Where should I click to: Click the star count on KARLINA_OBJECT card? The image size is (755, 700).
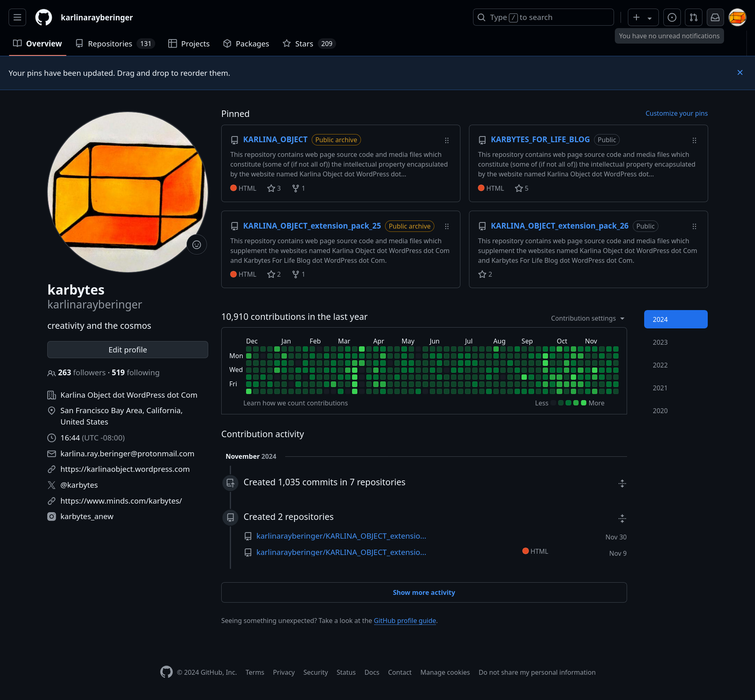274,188
